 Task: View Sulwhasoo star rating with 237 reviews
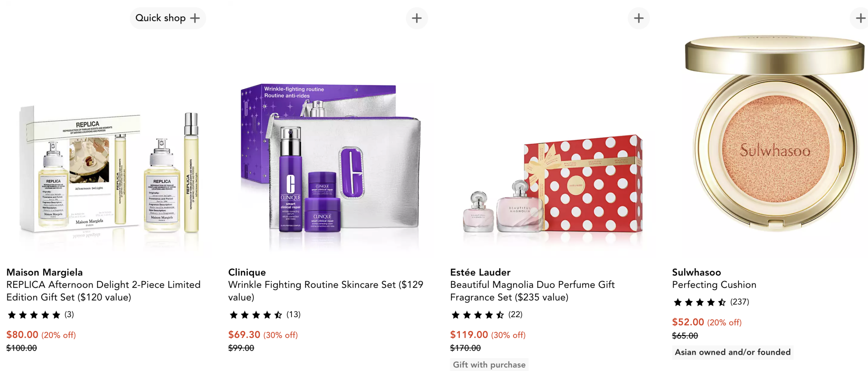[711, 302]
